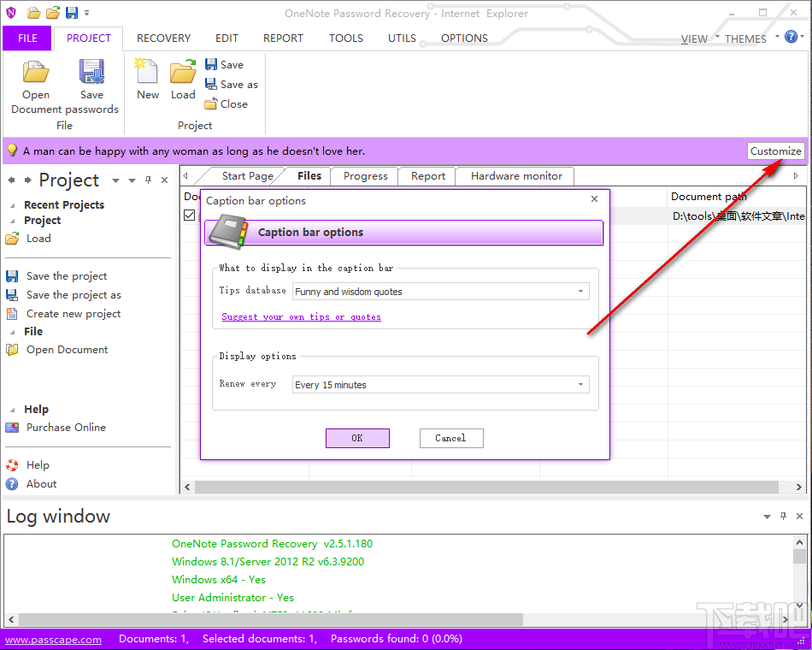
Task: Click the Load project folder icon
Action: 182,75
